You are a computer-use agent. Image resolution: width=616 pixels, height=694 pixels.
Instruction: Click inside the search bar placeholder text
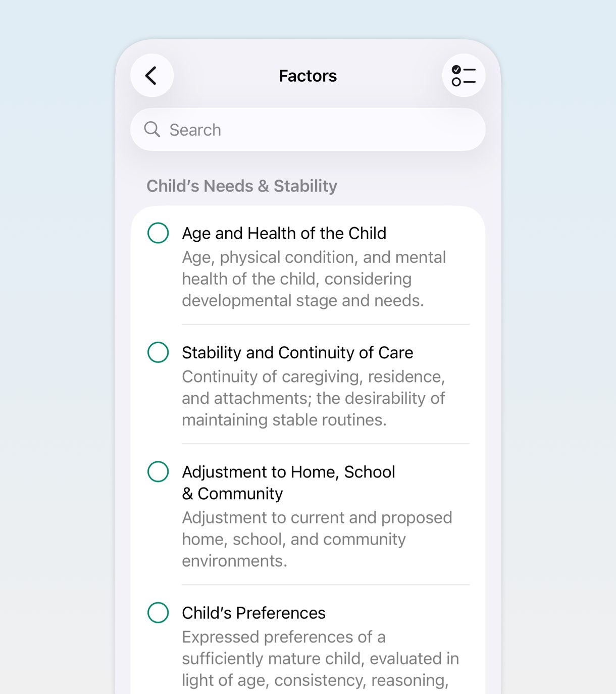[x=194, y=130]
